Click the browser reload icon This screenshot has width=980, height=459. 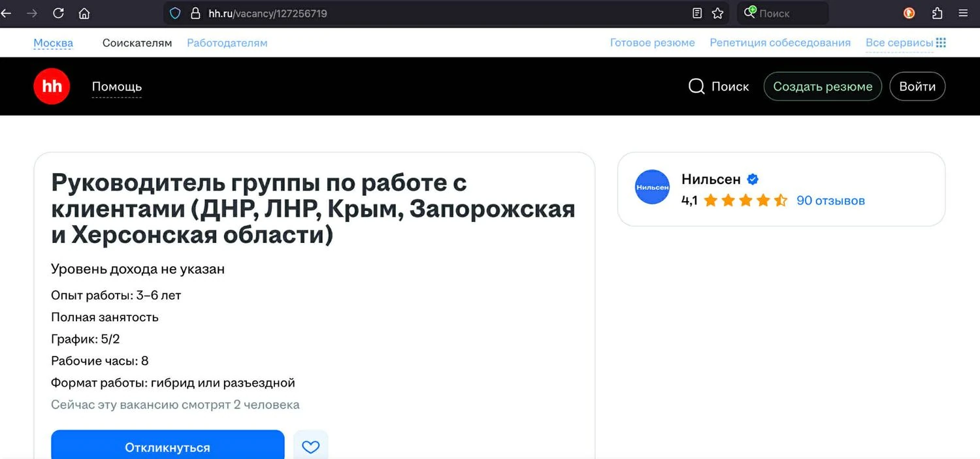58,13
